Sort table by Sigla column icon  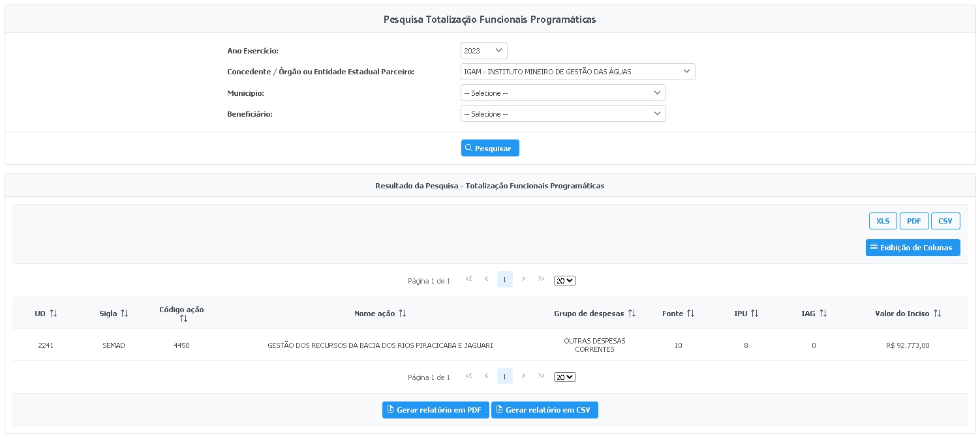124,314
